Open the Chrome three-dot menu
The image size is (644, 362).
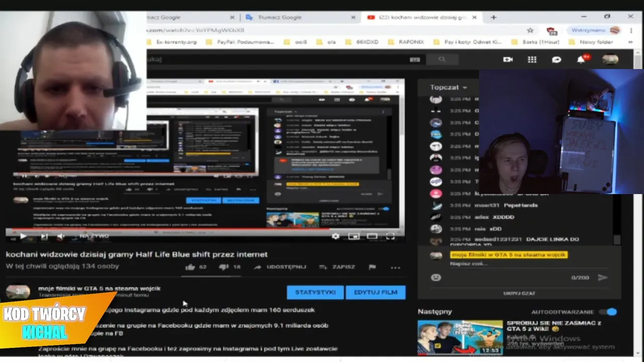(631, 31)
